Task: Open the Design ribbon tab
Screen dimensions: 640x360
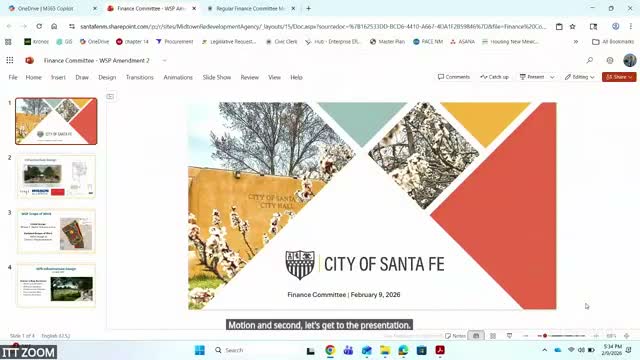Action: click(x=107, y=77)
